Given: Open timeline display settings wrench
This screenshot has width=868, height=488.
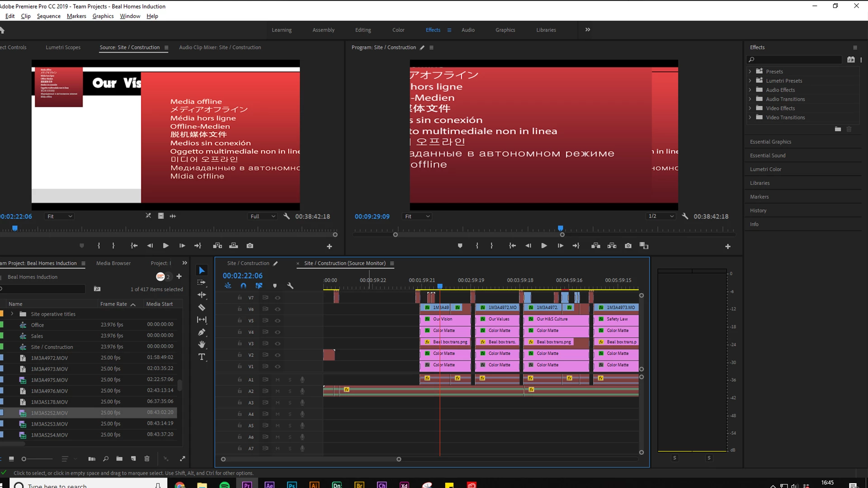Looking at the screenshot, I should 290,286.
